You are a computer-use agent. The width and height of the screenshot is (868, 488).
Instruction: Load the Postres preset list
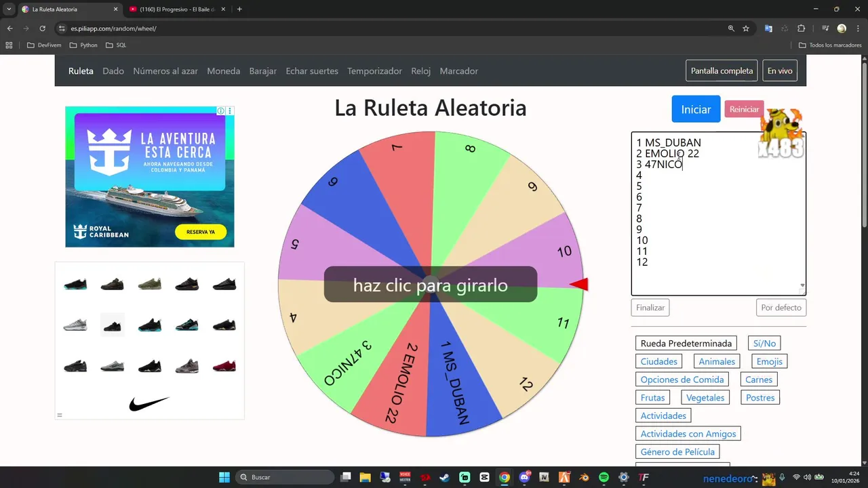coord(760,398)
